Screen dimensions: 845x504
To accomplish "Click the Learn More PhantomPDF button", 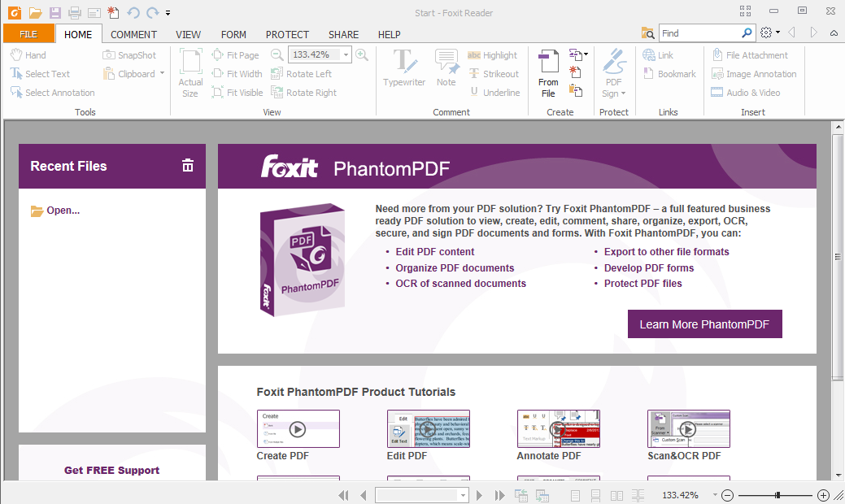I will click(x=704, y=324).
